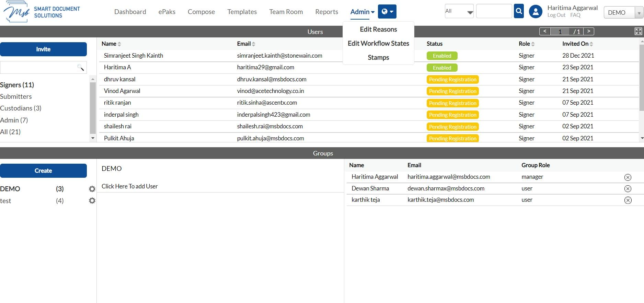Remove Haritima Aggarwal from the group

(x=628, y=177)
